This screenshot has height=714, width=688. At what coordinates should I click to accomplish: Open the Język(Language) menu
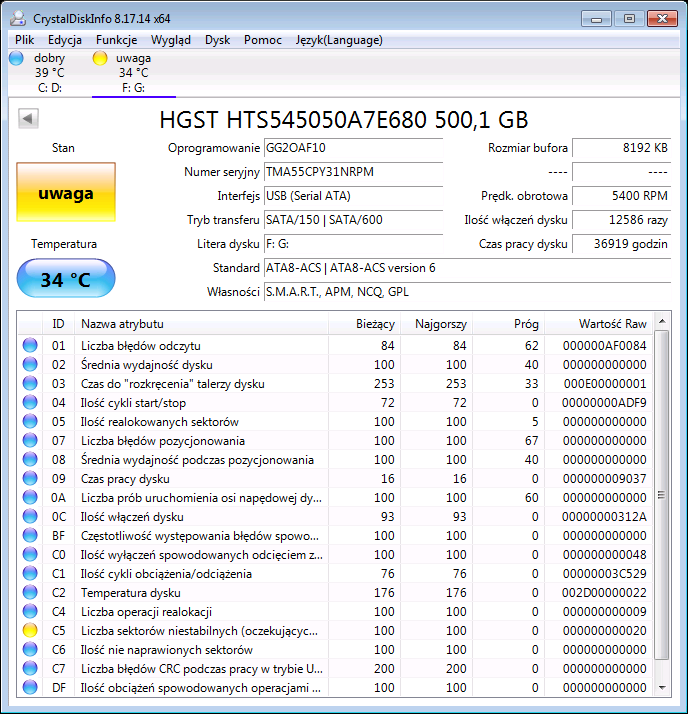click(x=339, y=40)
